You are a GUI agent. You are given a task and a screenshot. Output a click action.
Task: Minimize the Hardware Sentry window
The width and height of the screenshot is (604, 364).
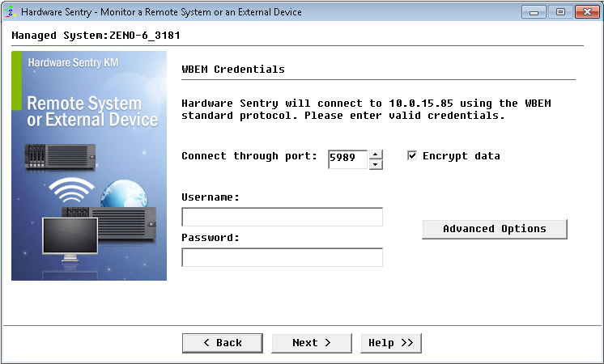(x=534, y=12)
